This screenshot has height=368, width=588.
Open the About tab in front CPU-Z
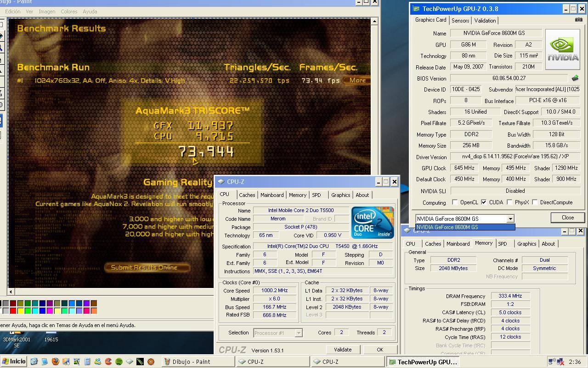coord(362,195)
